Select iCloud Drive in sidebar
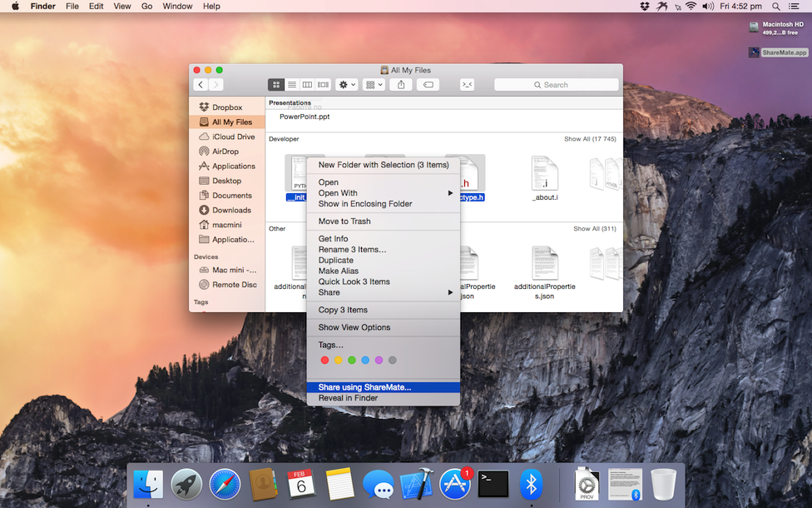812x508 pixels. point(227,137)
